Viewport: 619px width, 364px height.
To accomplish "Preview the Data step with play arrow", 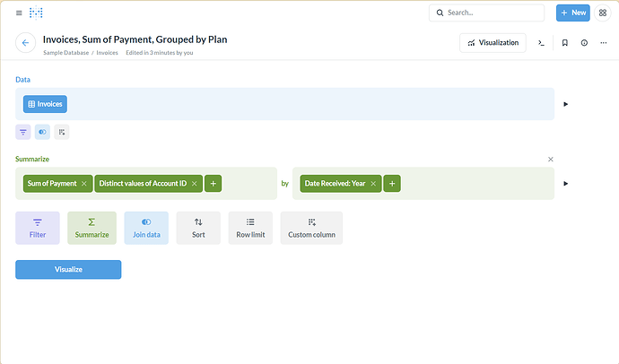I will pyautogui.click(x=565, y=104).
